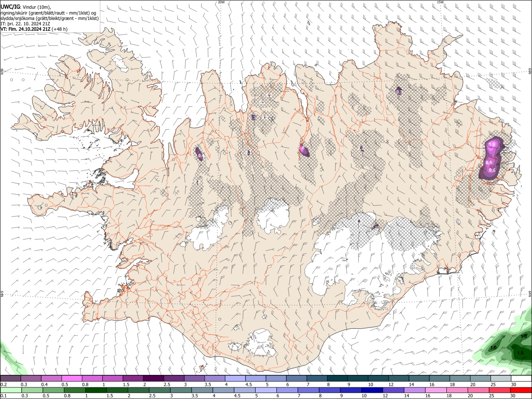Click the lilac lower swatch between 14 and 16
This screenshot has width=532, height=399.
click(x=414, y=390)
